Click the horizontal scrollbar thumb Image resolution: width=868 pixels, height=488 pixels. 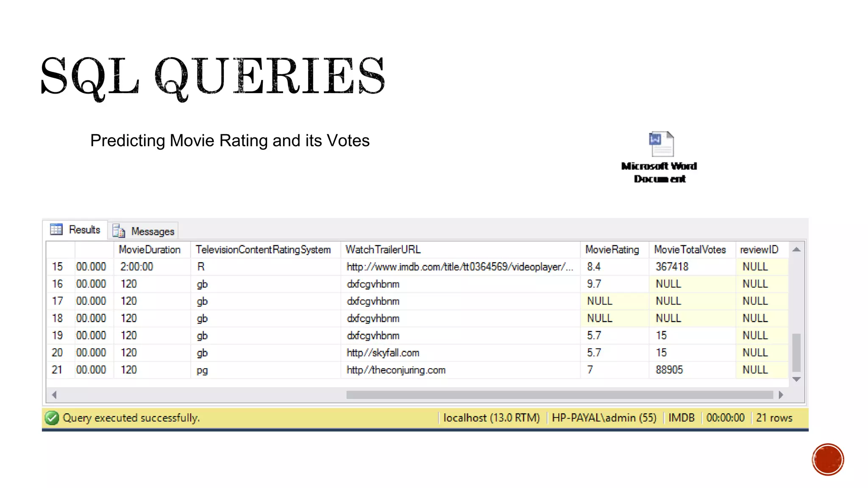click(x=559, y=395)
